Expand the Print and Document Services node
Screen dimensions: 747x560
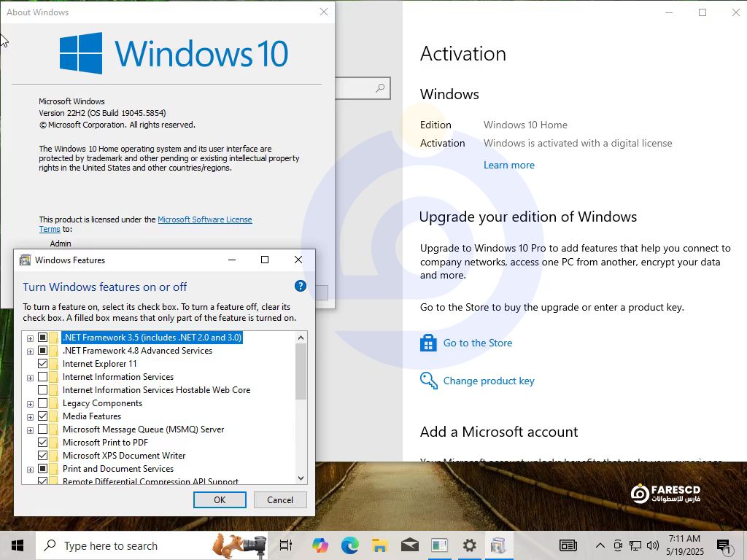tap(30, 470)
